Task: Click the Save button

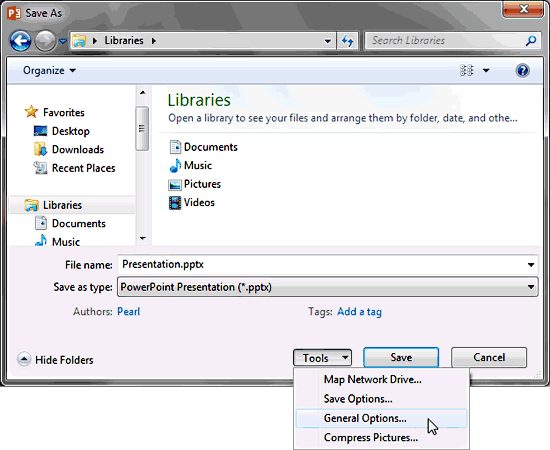Action: (x=401, y=357)
